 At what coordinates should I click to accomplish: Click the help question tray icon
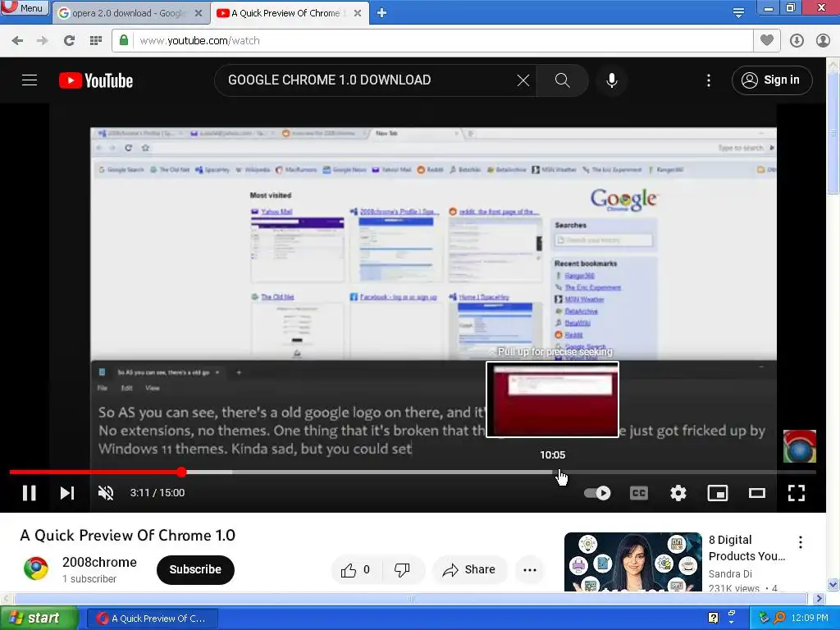[x=713, y=618]
